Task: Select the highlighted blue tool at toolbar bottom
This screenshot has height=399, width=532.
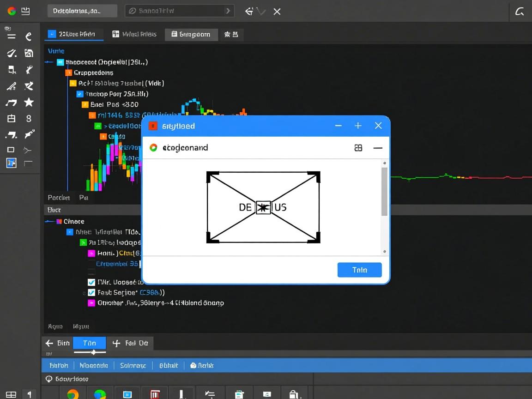Action: (12, 163)
